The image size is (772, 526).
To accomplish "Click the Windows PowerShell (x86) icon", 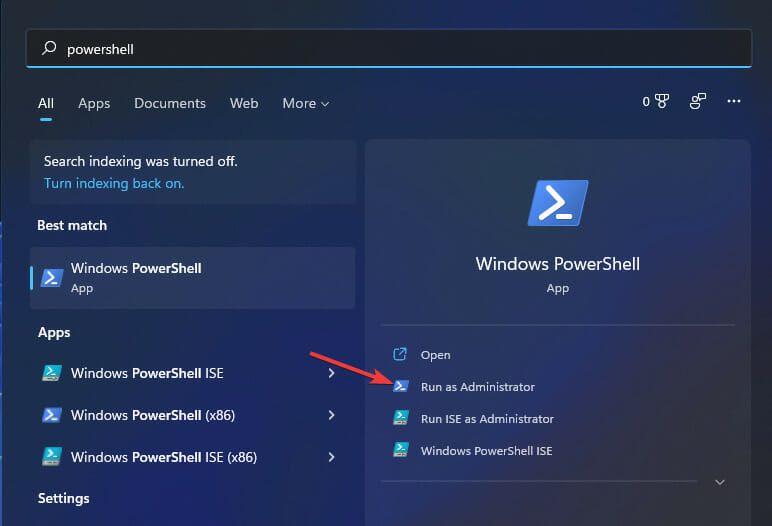I will (x=52, y=415).
